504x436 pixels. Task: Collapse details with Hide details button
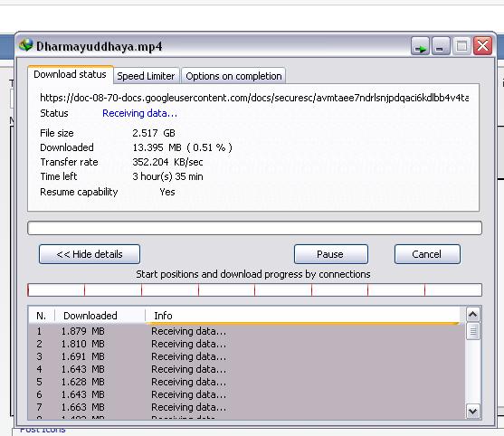pos(90,254)
